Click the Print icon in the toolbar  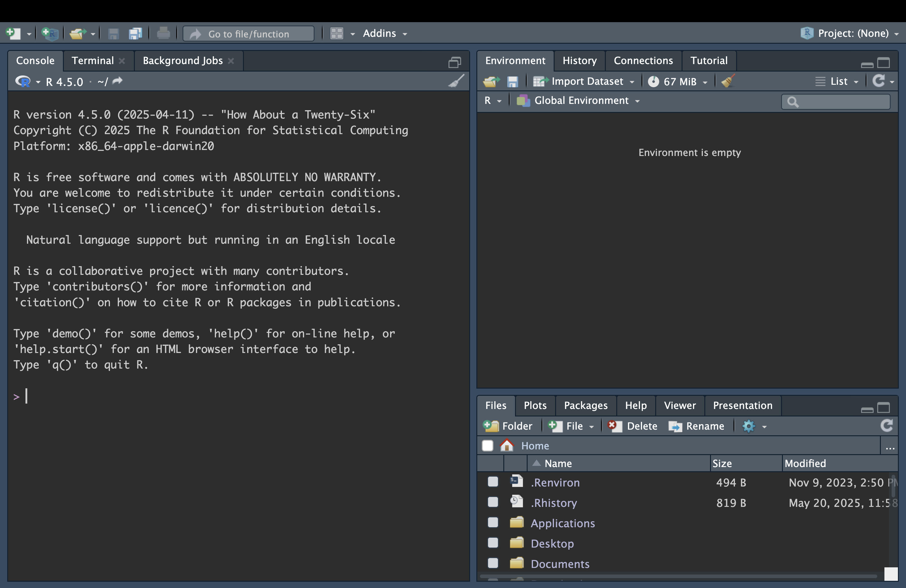point(163,33)
